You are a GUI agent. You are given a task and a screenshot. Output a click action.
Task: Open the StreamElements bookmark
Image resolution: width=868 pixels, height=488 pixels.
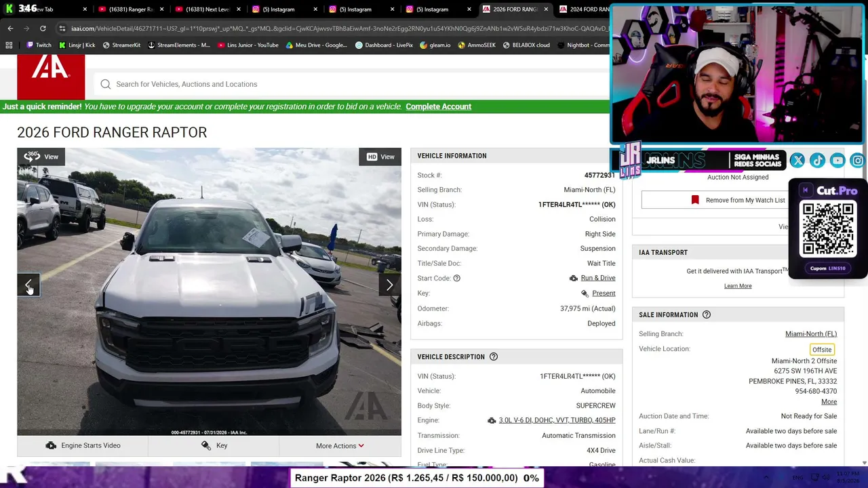179,45
